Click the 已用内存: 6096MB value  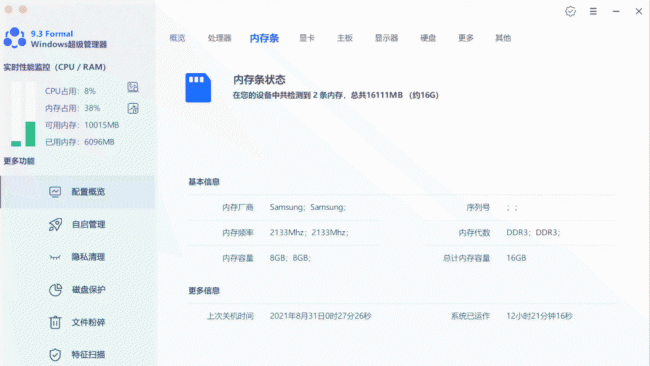80,142
